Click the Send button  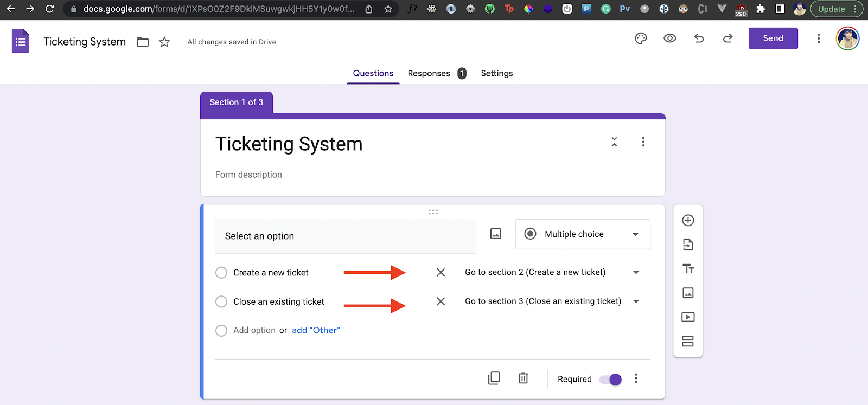(773, 38)
